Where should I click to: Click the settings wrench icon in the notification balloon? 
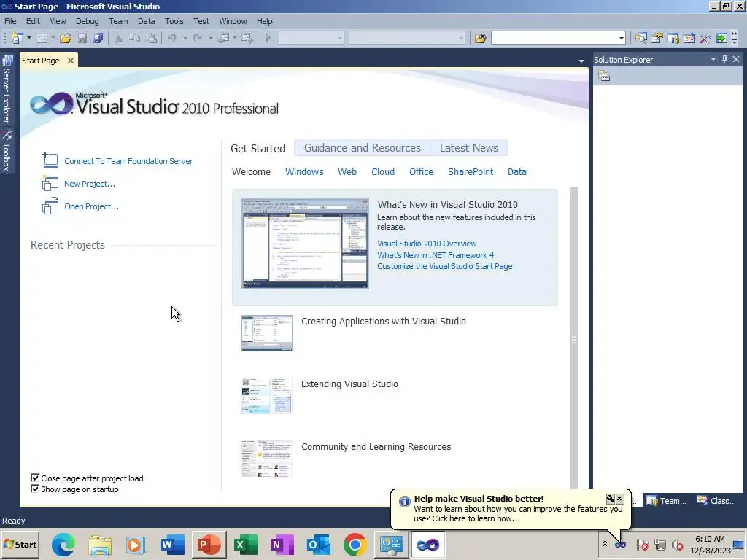tap(611, 499)
